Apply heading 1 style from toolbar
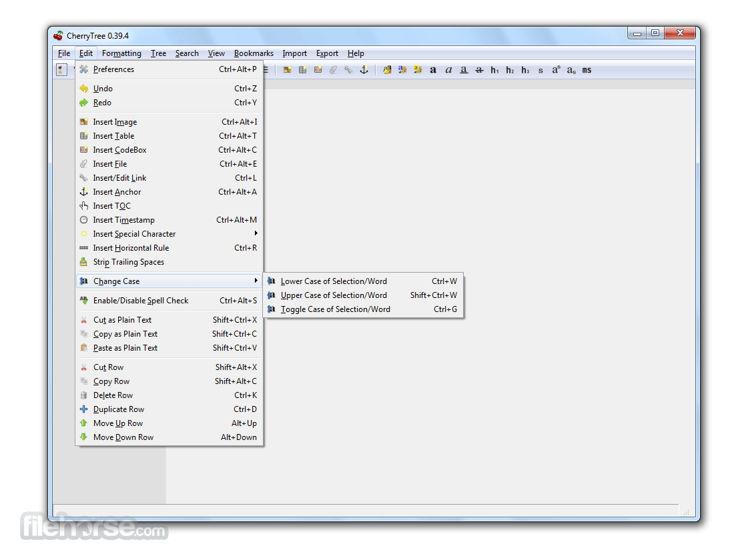The width and height of the screenshot is (748, 560). pos(494,70)
